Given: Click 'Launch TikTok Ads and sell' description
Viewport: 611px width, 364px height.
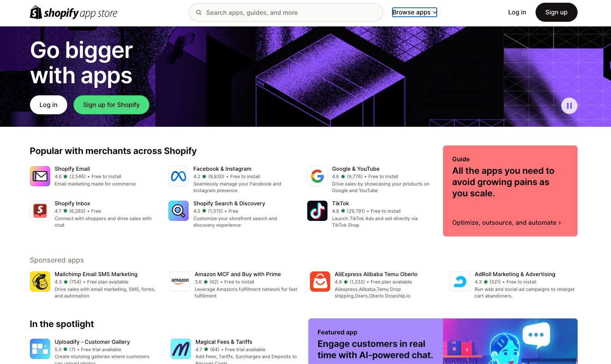Looking at the screenshot, I should coord(375,222).
